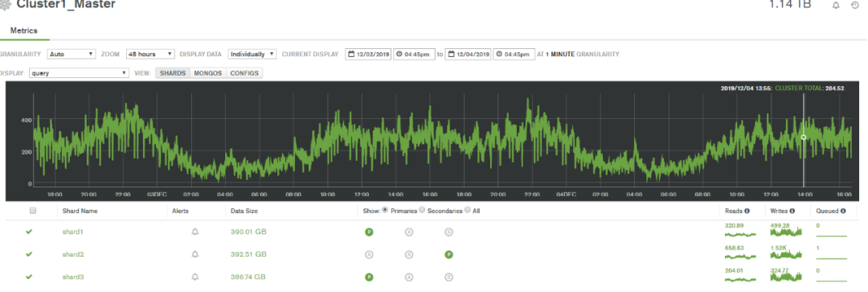This screenshot has height=292, width=868.
Task: Click the green status checkmark for shard2
Action: pos(29,254)
